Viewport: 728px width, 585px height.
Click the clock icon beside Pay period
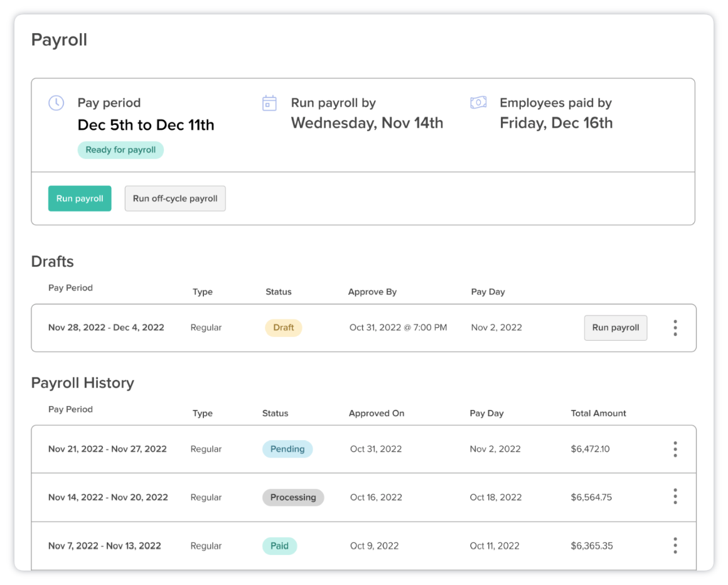56,102
